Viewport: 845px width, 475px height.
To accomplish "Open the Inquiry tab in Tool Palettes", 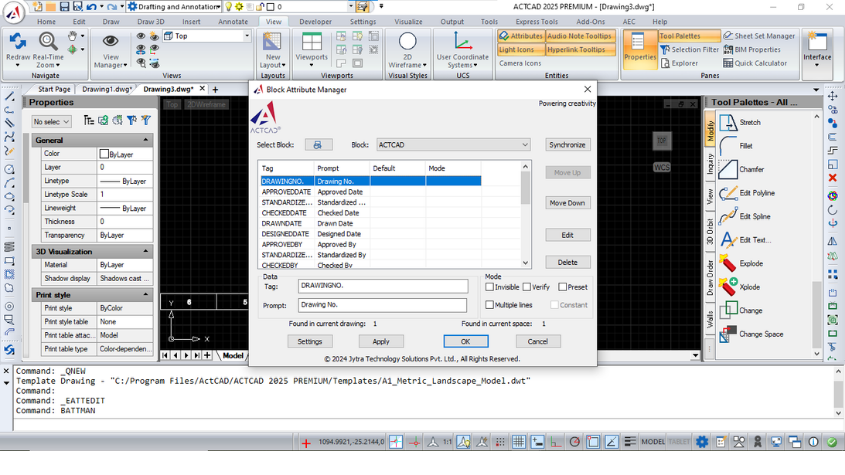I will tap(710, 164).
